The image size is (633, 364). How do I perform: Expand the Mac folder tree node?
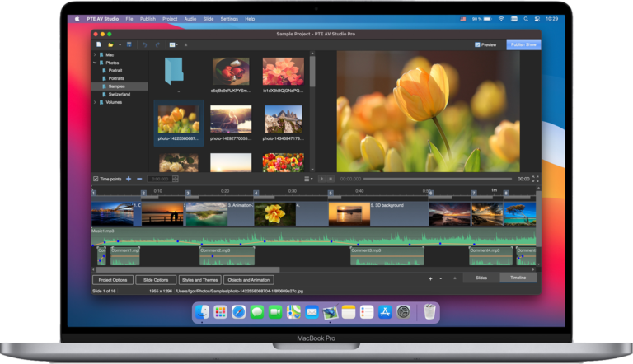95,55
